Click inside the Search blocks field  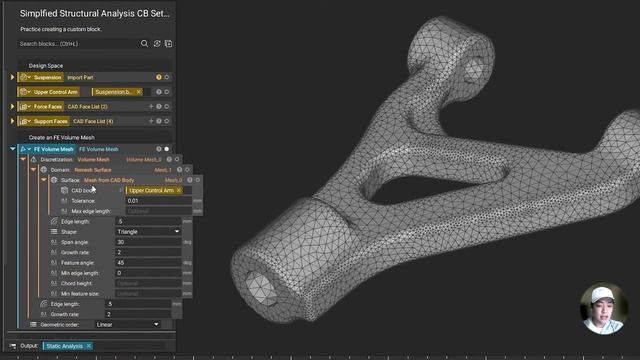(x=78, y=44)
